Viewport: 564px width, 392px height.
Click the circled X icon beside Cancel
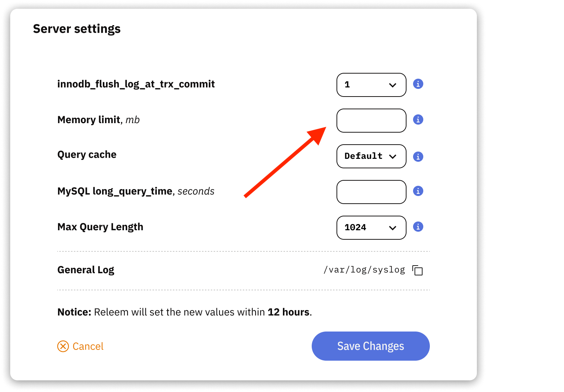[63, 346]
